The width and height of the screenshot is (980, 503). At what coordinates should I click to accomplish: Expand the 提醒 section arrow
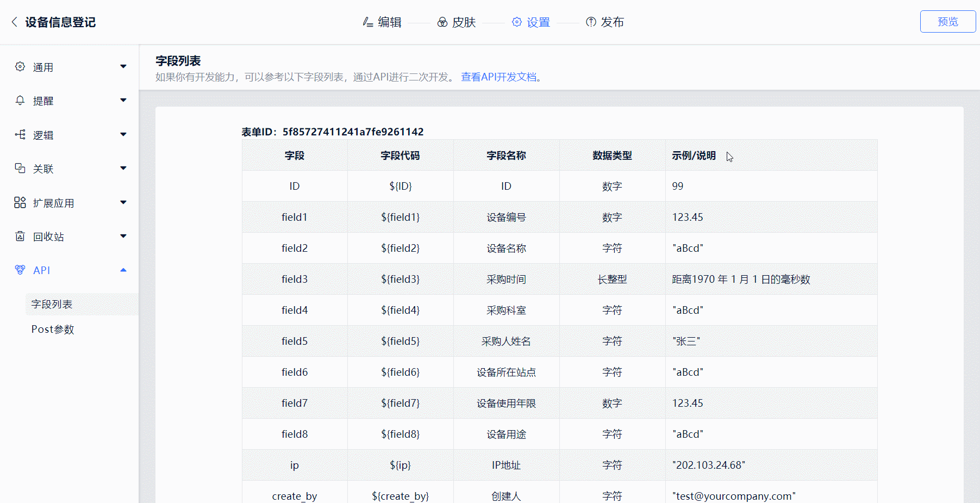(x=123, y=101)
